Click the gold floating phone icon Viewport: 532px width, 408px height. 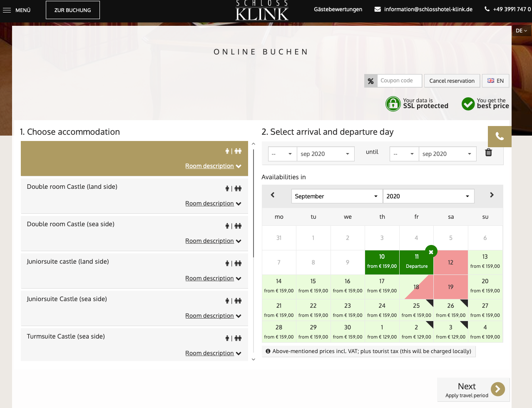tap(500, 136)
